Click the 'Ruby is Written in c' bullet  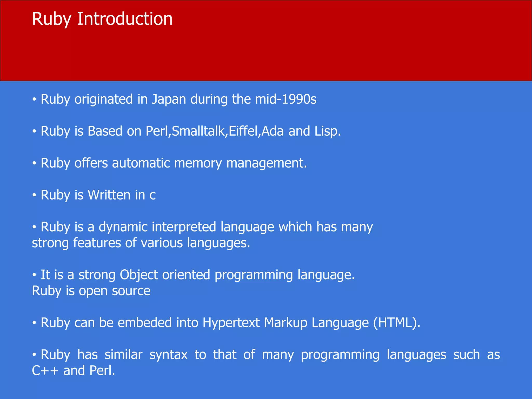tap(94, 195)
